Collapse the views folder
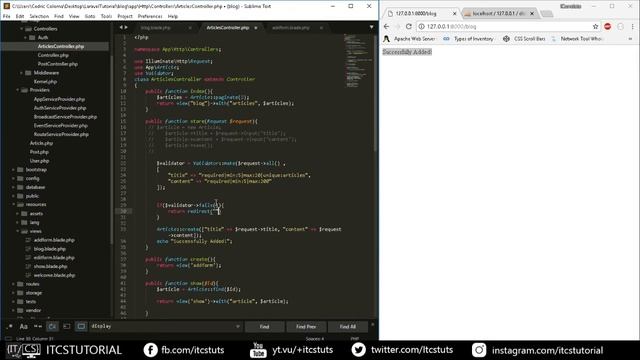 tap(18, 231)
